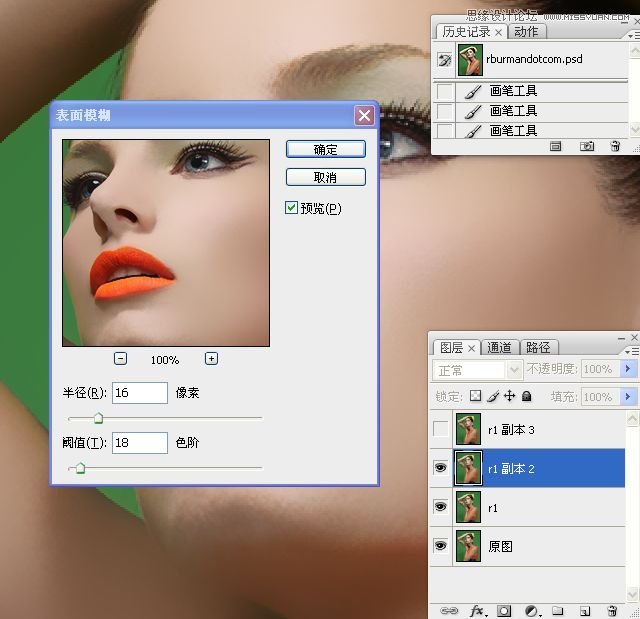Create new document from current state icon

coord(555,146)
